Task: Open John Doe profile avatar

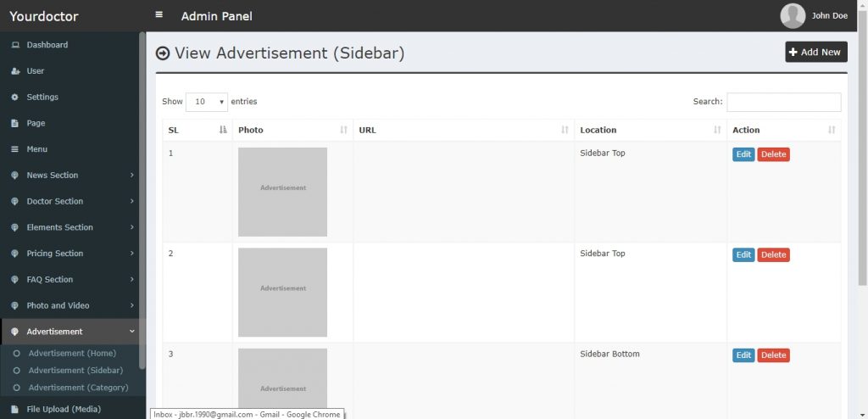Action: tap(793, 15)
